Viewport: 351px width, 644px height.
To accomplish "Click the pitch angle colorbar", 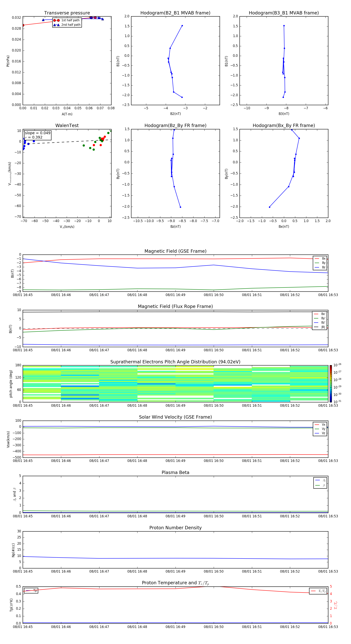I will [331, 383].
